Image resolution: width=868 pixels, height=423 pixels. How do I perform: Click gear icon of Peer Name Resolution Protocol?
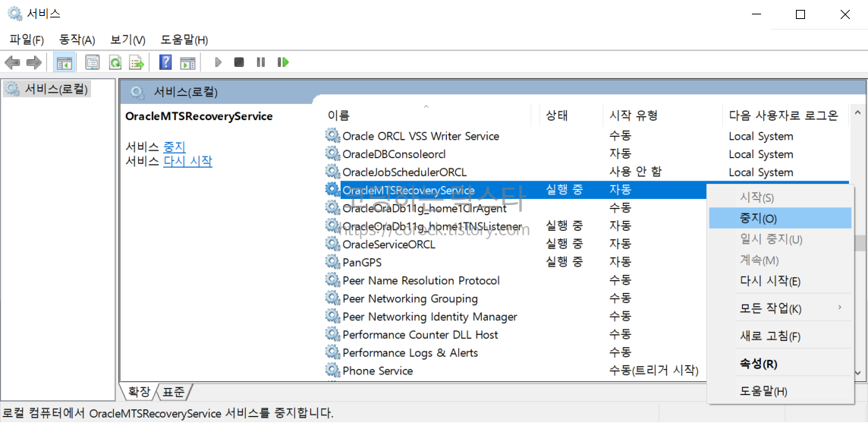click(332, 280)
